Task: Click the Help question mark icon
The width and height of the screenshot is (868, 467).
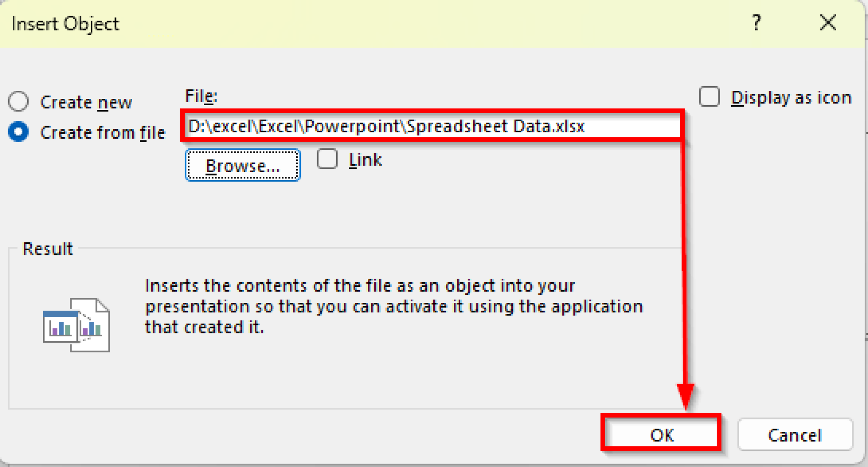Action: pos(757,23)
